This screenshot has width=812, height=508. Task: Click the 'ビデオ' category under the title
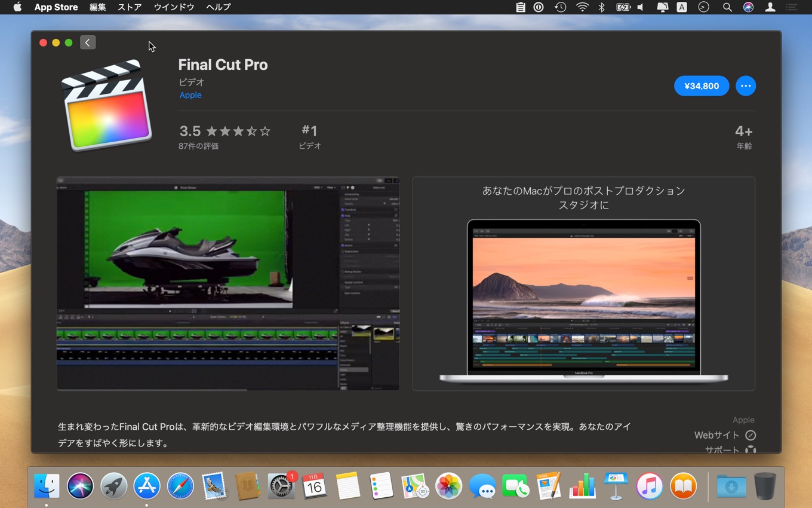click(x=192, y=82)
